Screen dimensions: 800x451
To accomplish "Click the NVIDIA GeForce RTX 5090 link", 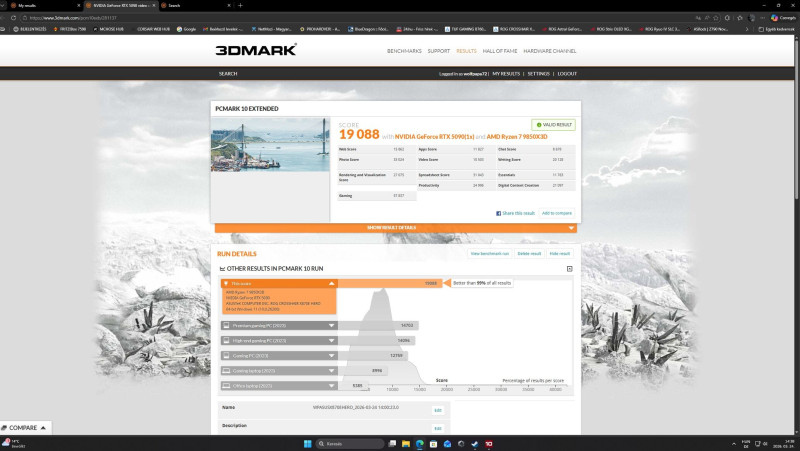I will click(x=434, y=137).
